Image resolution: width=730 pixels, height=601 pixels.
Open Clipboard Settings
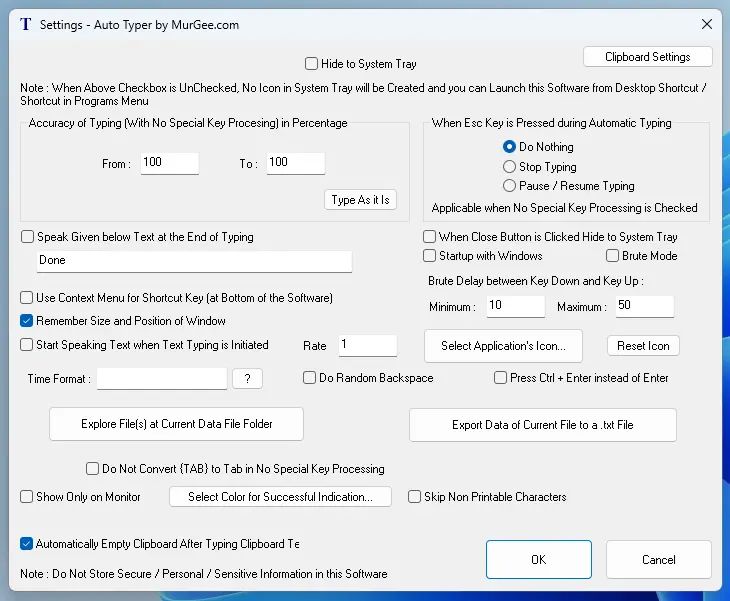pos(647,57)
